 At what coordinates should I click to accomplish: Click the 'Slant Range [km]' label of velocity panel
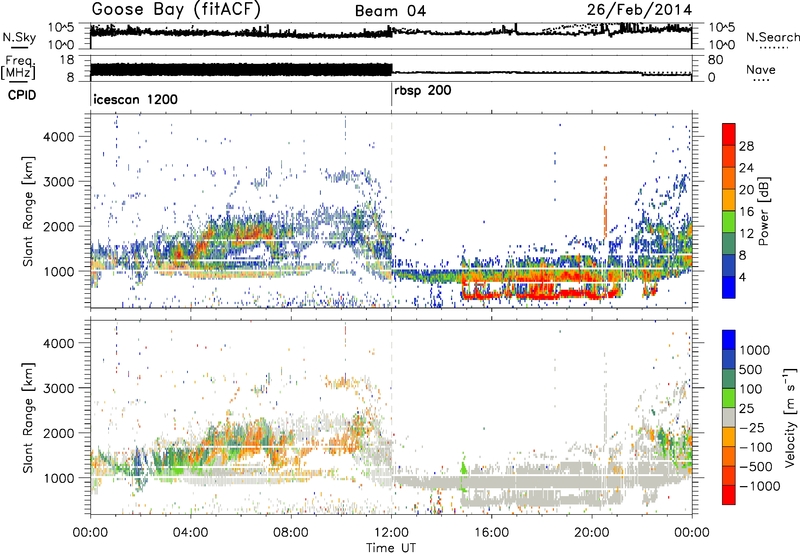tap(28, 418)
